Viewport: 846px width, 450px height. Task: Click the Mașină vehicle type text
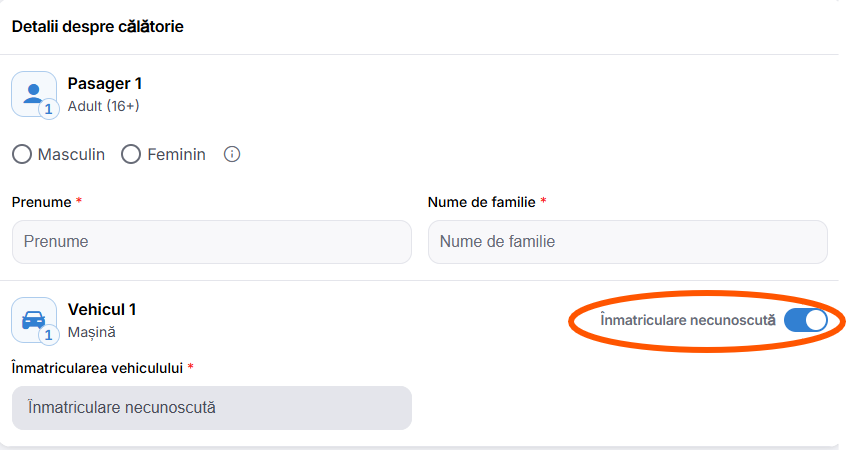coord(92,332)
